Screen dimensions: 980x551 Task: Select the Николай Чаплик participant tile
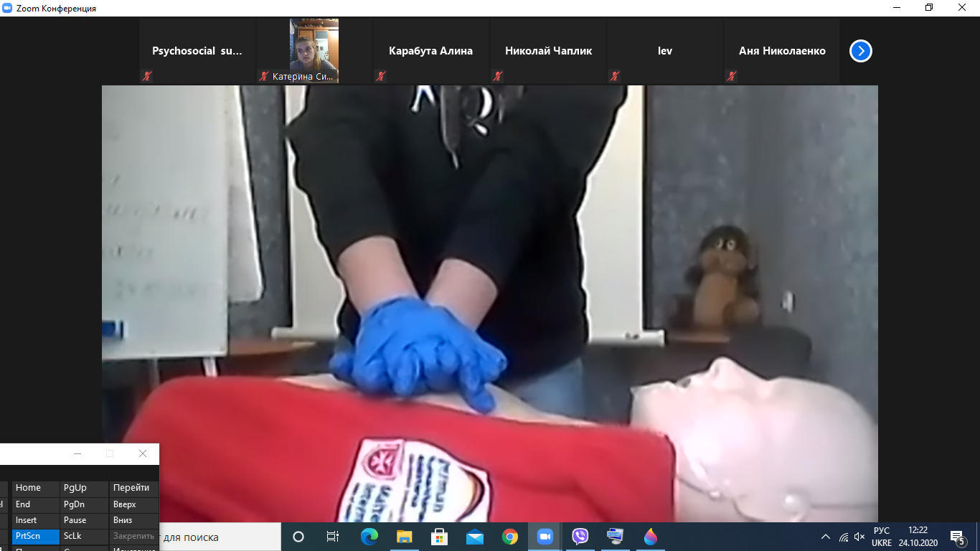(x=548, y=51)
